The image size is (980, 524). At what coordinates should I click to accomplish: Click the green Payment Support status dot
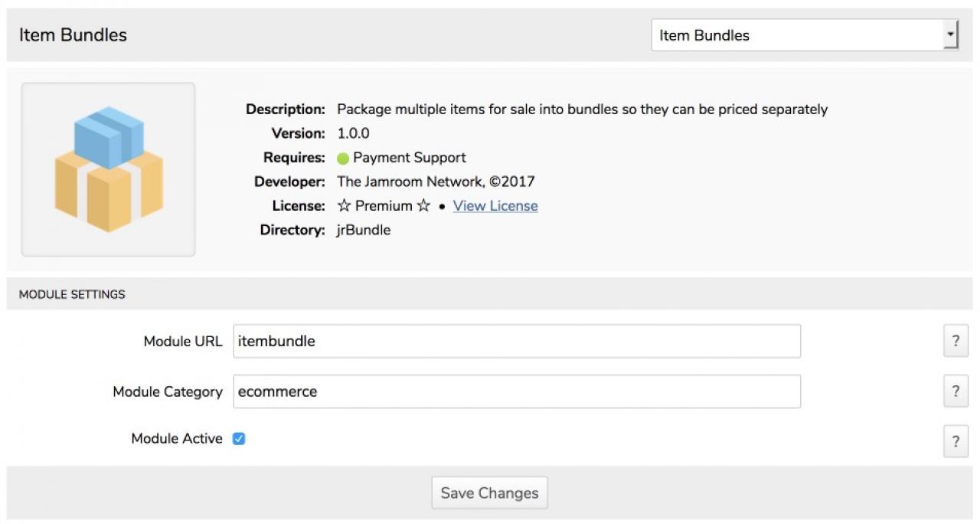pyautogui.click(x=343, y=159)
